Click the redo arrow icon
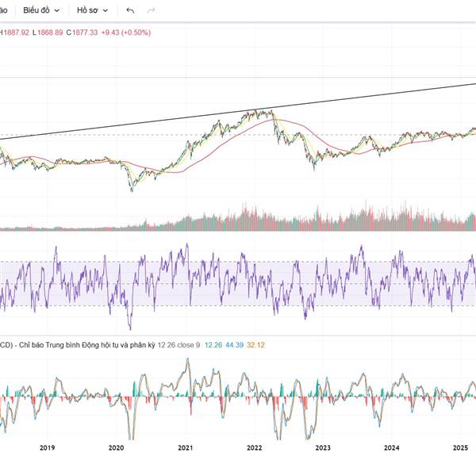The image size is (476, 476). [152, 10]
